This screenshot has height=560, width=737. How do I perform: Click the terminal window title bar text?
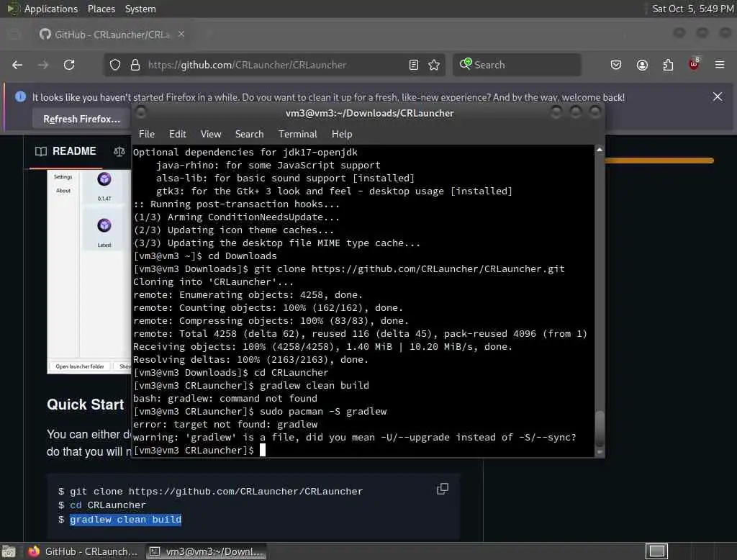[x=369, y=113]
